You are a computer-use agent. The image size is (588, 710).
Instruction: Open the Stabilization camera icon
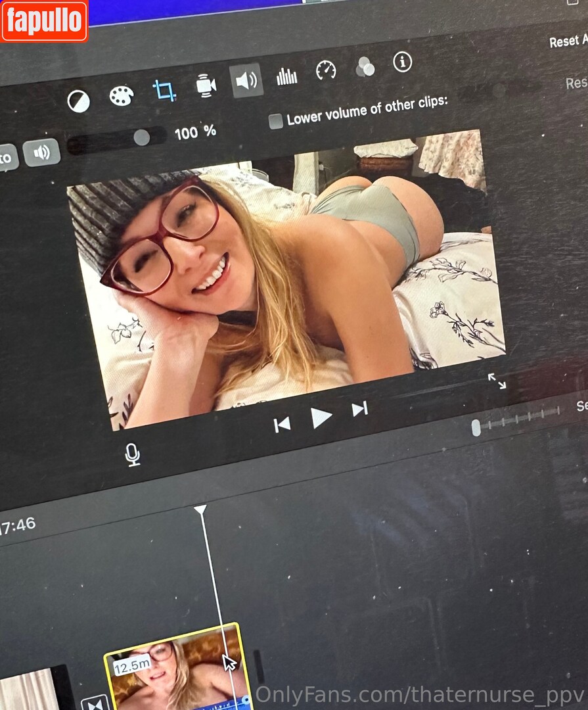[x=206, y=86]
